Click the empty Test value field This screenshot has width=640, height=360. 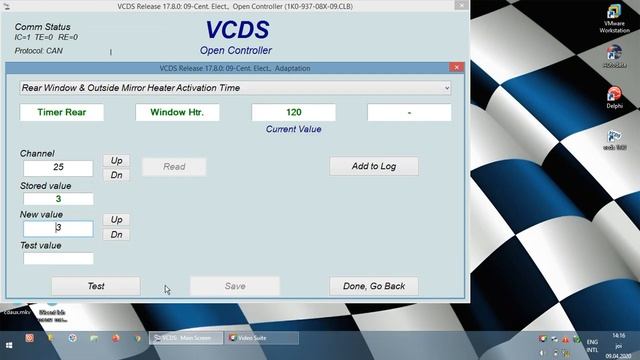point(58,258)
